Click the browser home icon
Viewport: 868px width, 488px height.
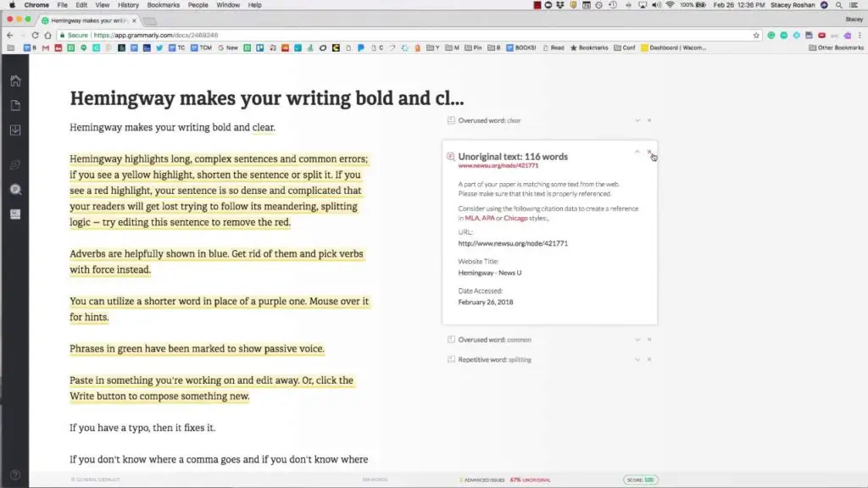[47, 35]
